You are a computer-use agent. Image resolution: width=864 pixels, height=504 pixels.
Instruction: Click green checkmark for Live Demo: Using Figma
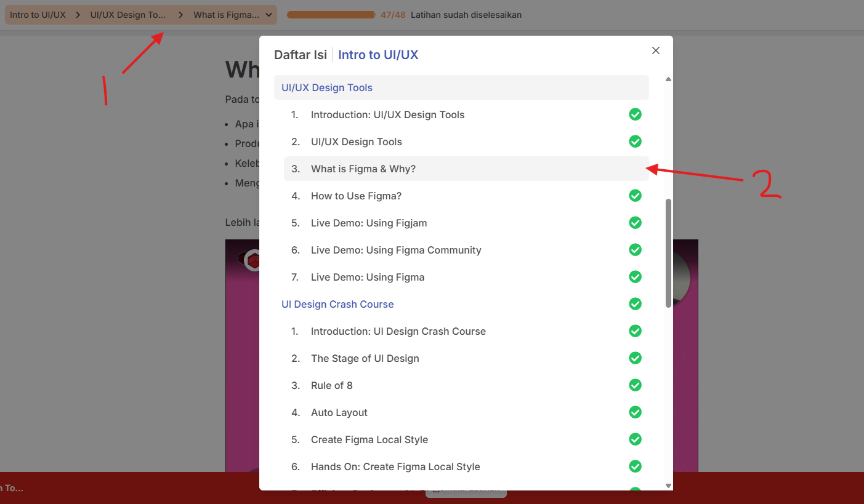coord(636,277)
